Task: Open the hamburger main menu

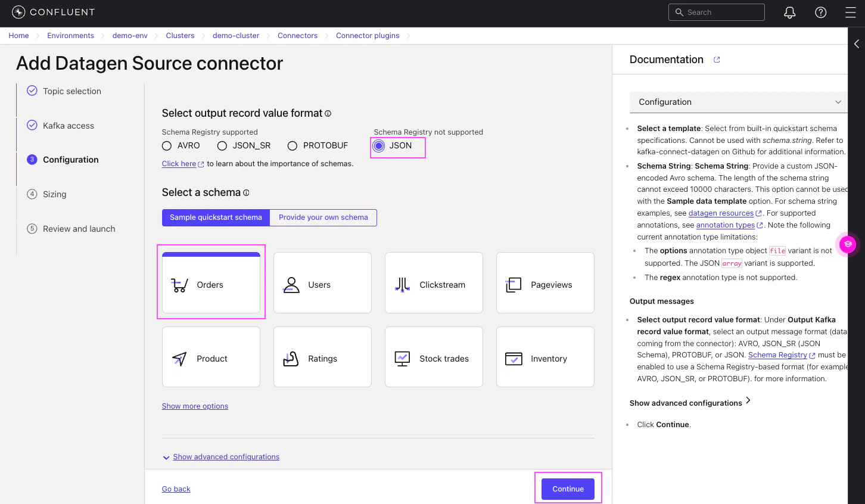Action: [x=851, y=13]
